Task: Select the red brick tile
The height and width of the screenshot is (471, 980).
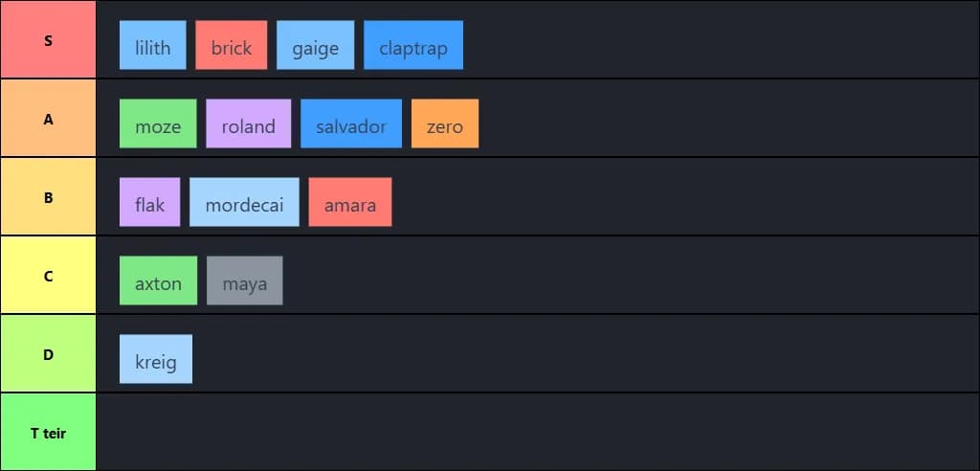Action: (x=231, y=45)
